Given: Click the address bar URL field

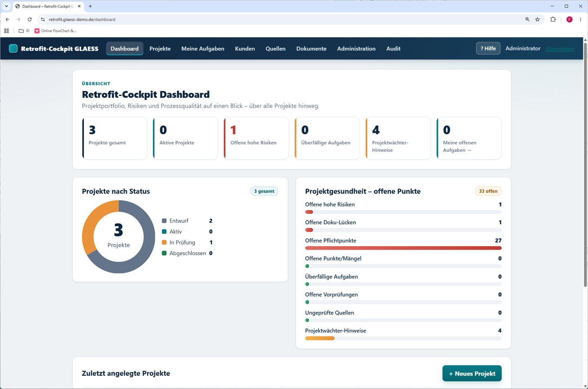Looking at the screenshot, I should pos(281,19).
